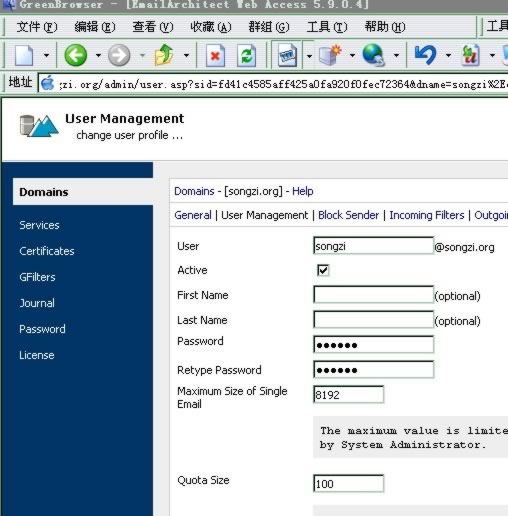Expand the forward button history dropdown
Screen dimensions: 508x516
(x=142, y=55)
